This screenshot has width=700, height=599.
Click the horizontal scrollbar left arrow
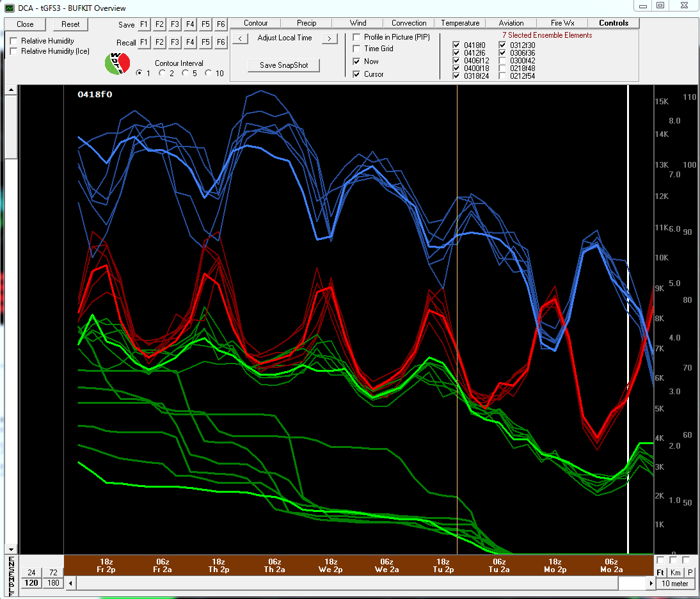tap(70, 583)
